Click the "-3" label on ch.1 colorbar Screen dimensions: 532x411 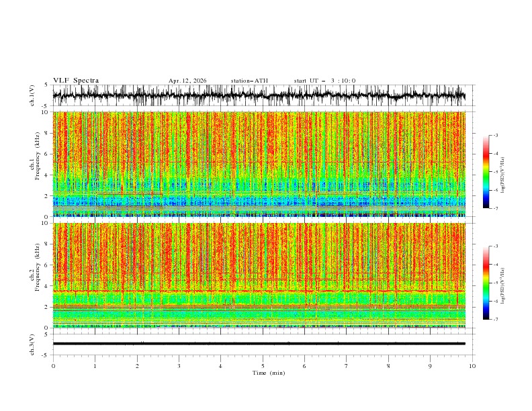click(495, 135)
